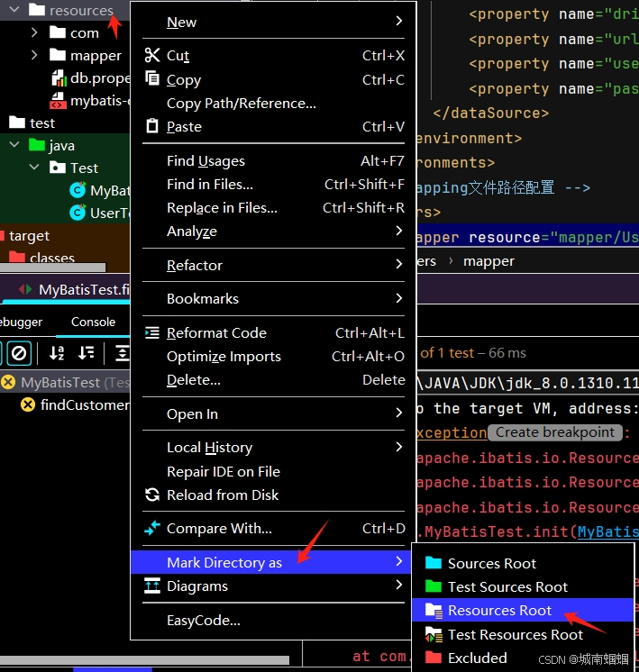Screen dimensions: 639x672
Task: Click the sort by duration icon
Action: point(87,353)
